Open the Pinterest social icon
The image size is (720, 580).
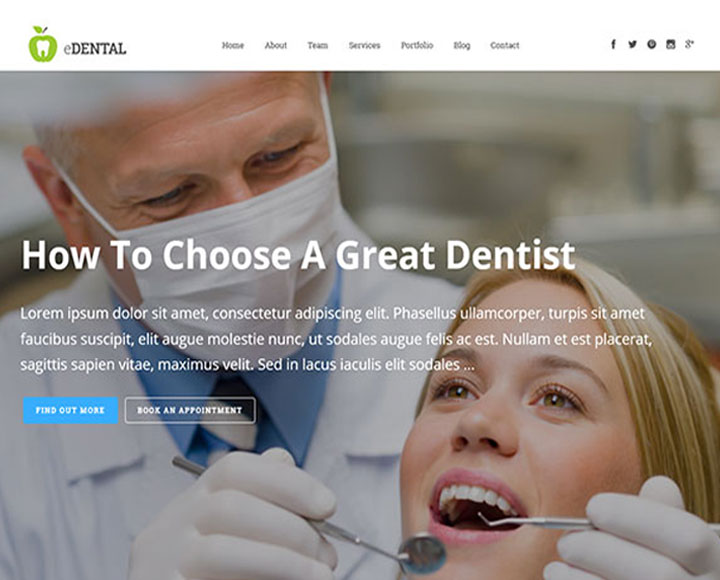click(x=652, y=44)
